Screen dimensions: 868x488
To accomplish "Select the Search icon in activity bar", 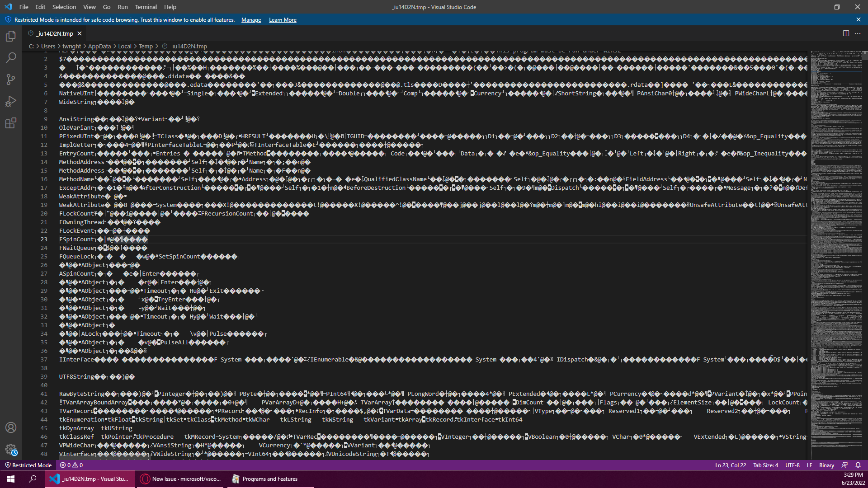I will pos(11,58).
